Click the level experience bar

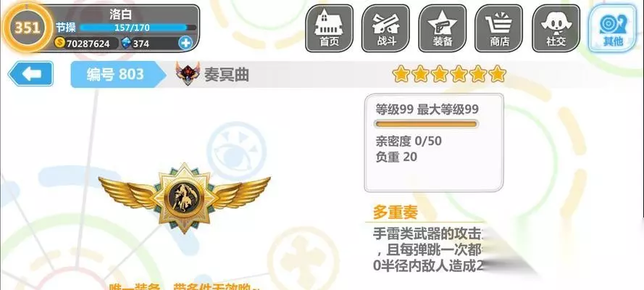coord(427,125)
